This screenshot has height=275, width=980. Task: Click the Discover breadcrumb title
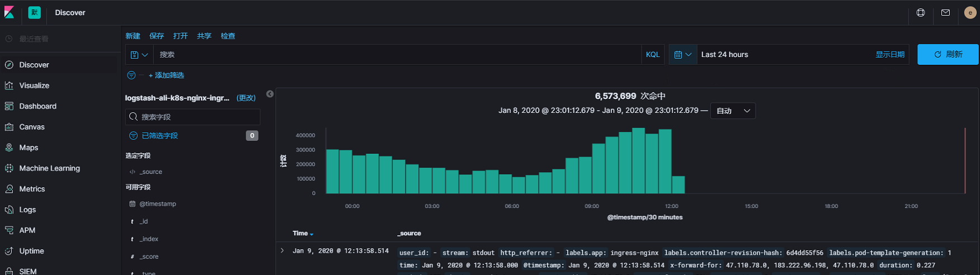pos(70,12)
